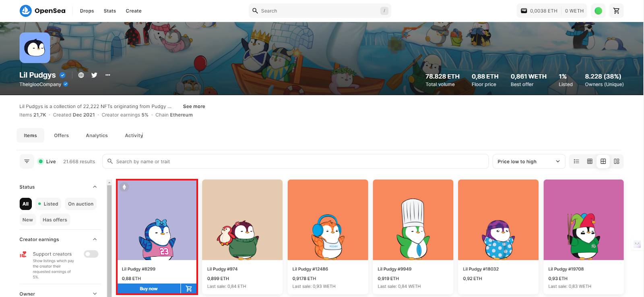Screen dimensions: 644x297
Task: Click the wallet card icon in header
Action: click(x=524, y=11)
